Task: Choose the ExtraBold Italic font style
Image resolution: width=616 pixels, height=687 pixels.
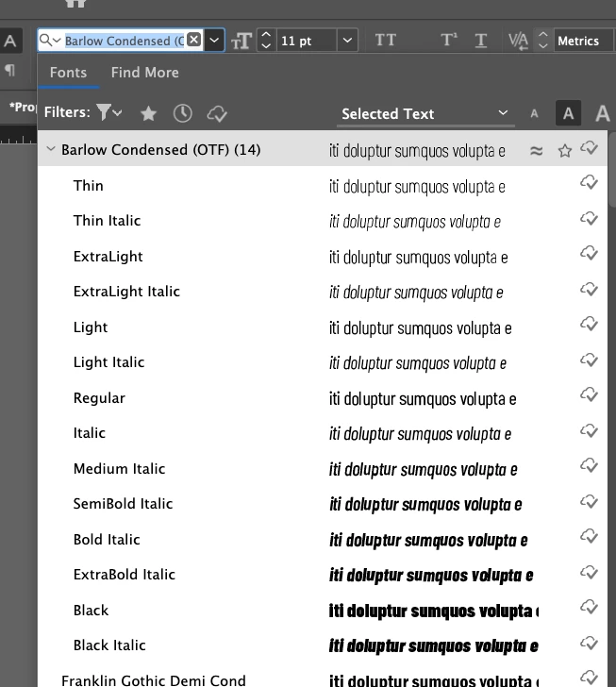Action: point(323,575)
